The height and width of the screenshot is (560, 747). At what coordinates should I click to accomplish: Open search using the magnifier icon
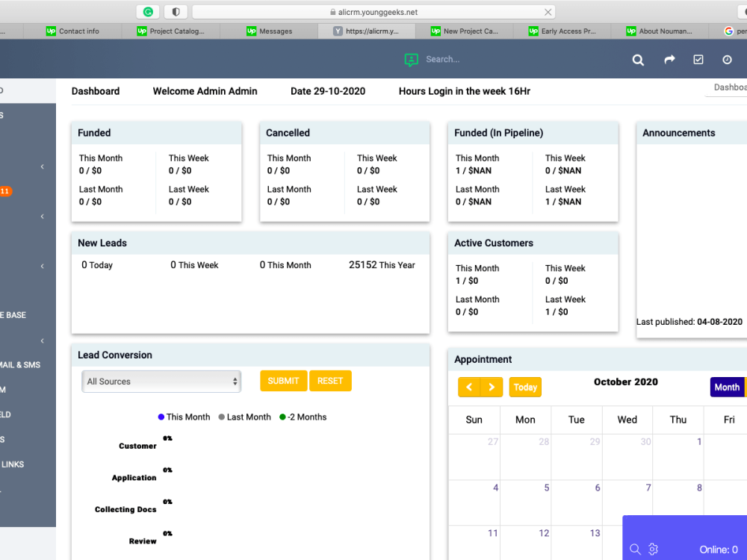[637, 60]
